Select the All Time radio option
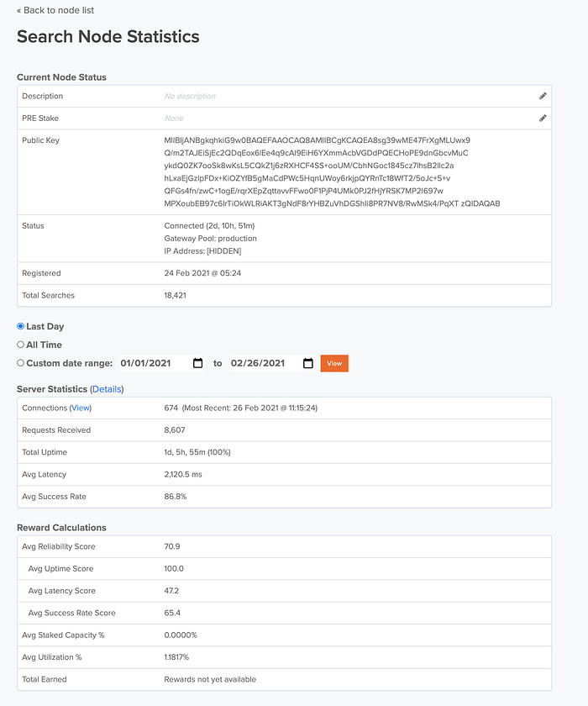This screenshot has height=706, width=588. [x=20, y=345]
